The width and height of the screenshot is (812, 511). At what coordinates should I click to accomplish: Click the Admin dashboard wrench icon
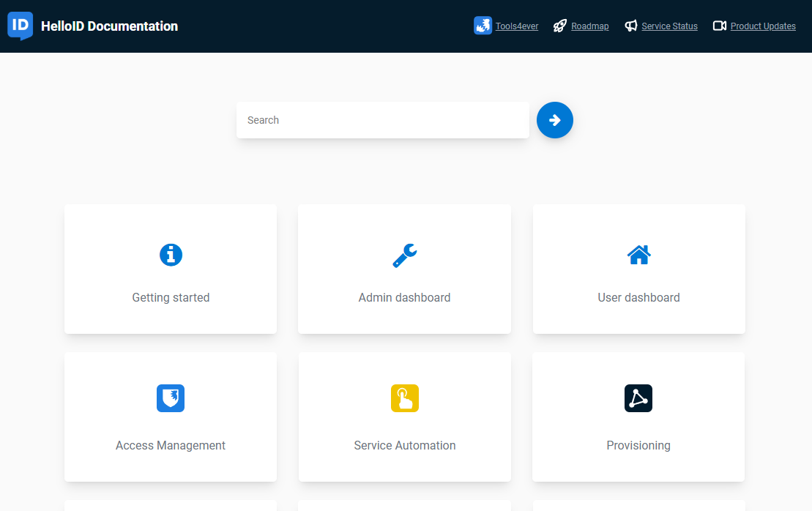tap(404, 255)
